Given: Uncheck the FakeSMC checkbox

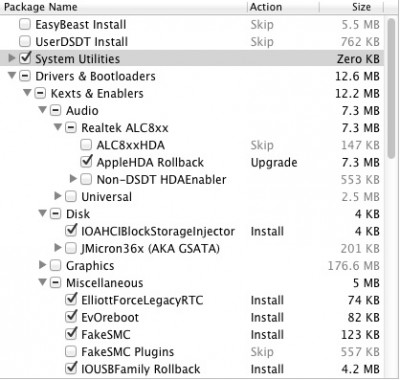Looking at the screenshot, I should click(71, 334).
